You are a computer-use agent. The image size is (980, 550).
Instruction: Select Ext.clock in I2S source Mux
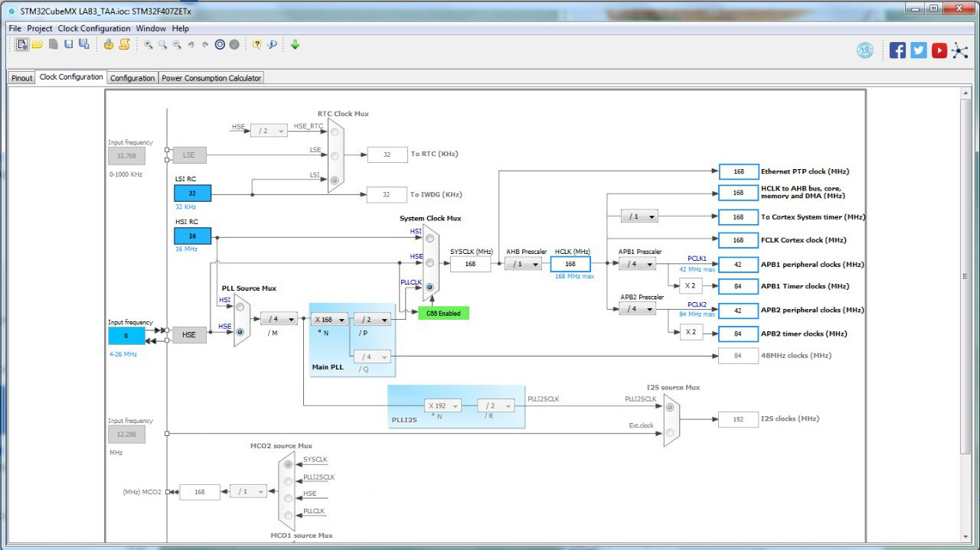click(x=670, y=433)
